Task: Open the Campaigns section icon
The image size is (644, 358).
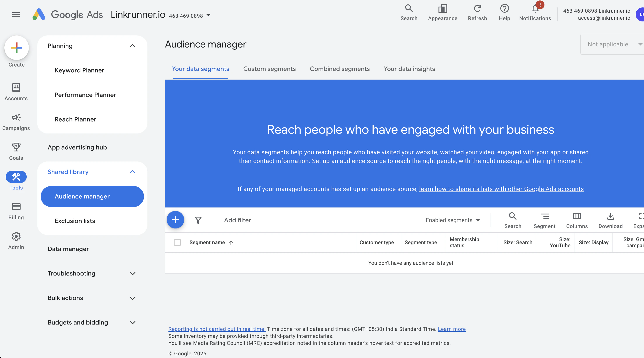Action: pyautogui.click(x=16, y=118)
